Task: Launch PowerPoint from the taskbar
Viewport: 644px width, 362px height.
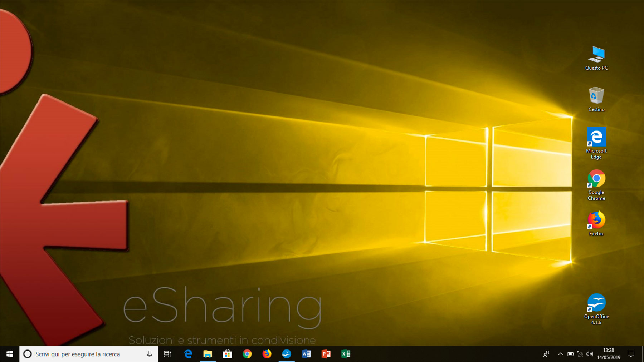Action: [x=326, y=354]
